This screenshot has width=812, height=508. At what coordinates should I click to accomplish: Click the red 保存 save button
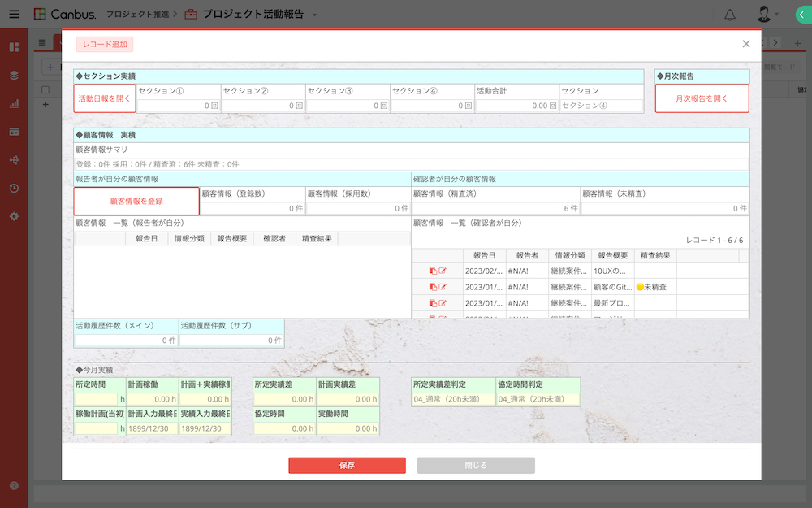347,466
